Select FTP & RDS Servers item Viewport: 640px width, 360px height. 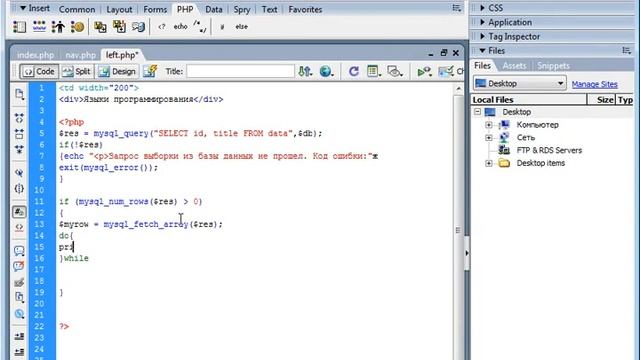(549, 150)
